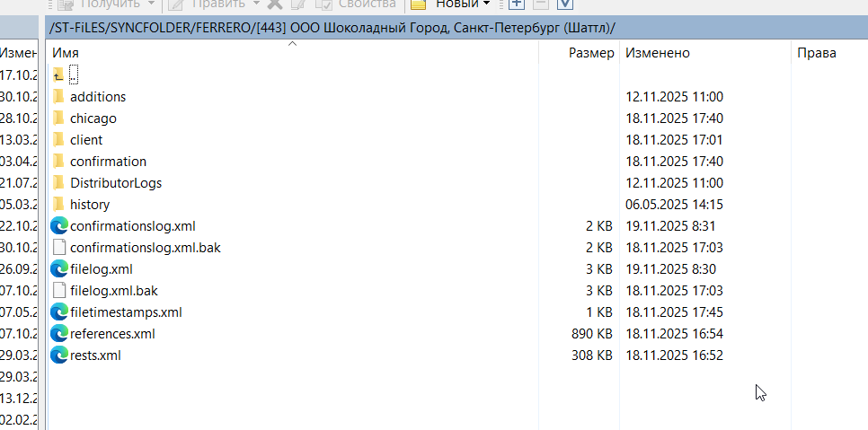
Task: Click the Edge icon of filelog.xml
Action: 58,268
